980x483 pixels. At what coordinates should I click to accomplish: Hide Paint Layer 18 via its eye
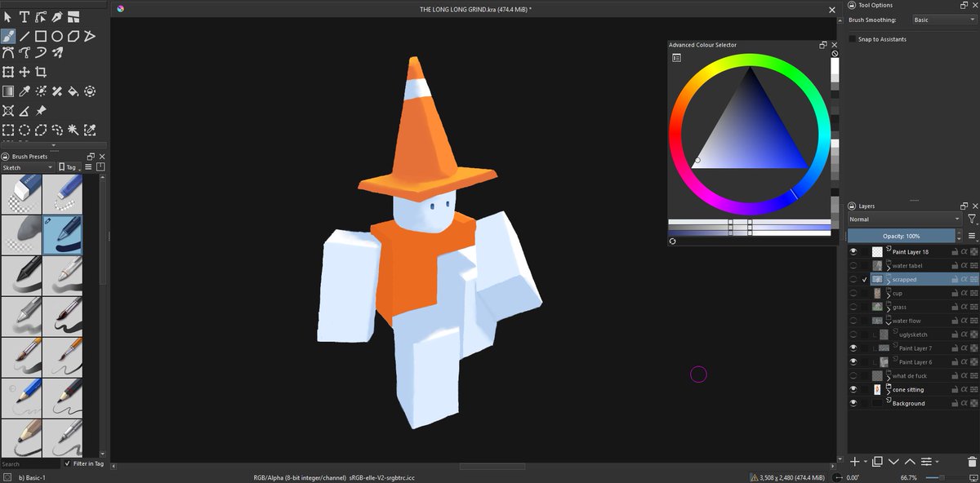coord(853,252)
